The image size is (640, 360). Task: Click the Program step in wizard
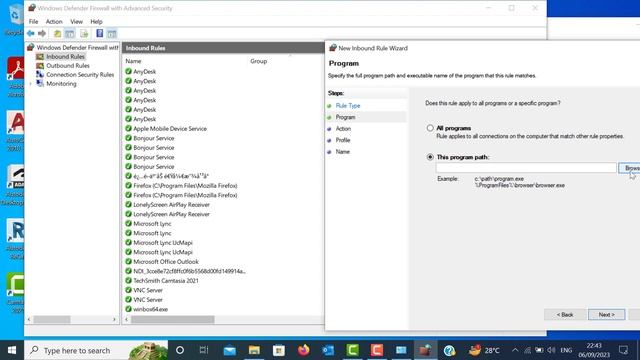345,117
